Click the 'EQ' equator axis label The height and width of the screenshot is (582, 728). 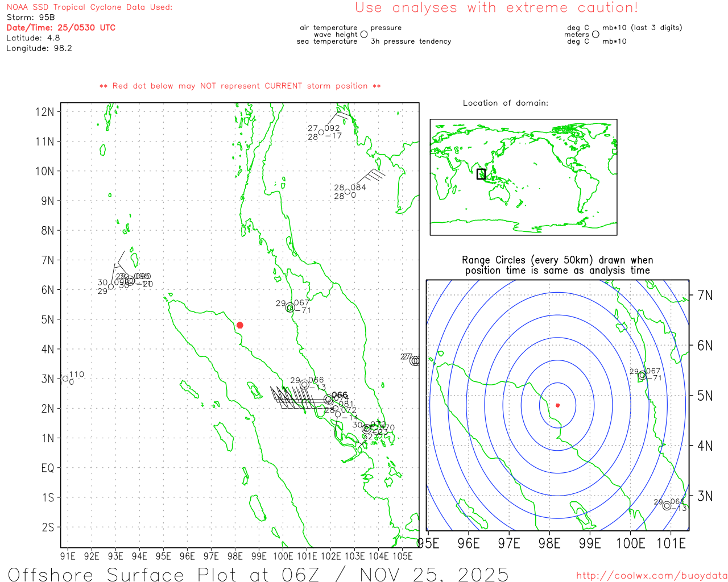[x=48, y=468]
